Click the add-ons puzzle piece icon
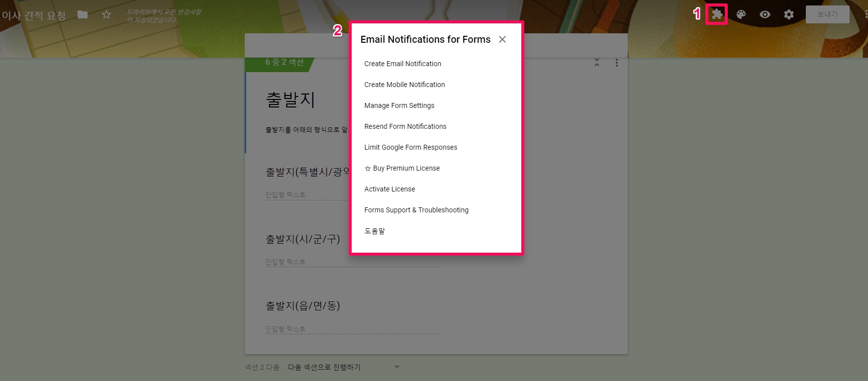Image resolution: width=868 pixels, height=381 pixels. tap(717, 14)
